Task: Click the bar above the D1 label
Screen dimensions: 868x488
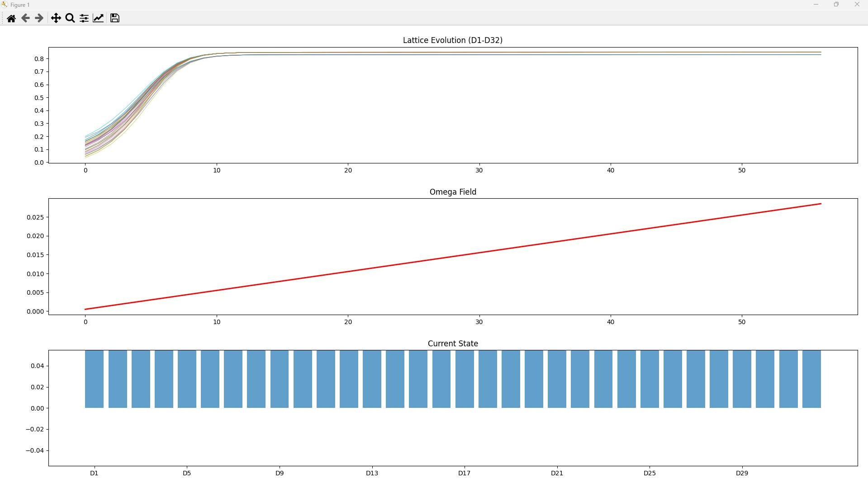Action: 94,379
